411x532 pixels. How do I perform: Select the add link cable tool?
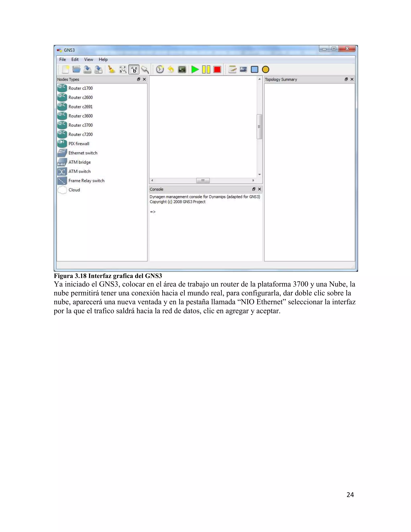click(145, 70)
